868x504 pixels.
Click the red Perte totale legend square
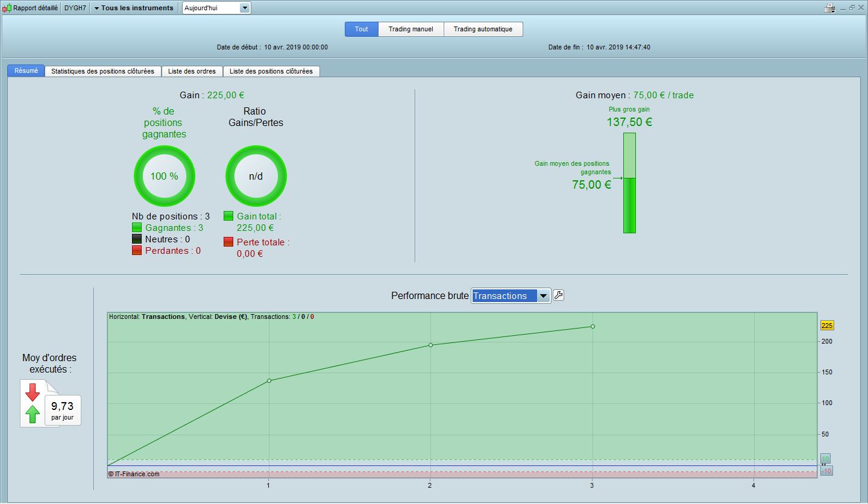(228, 242)
